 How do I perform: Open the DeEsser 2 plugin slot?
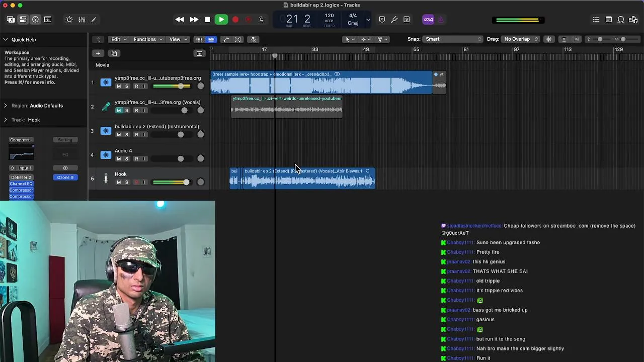pos(21,177)
